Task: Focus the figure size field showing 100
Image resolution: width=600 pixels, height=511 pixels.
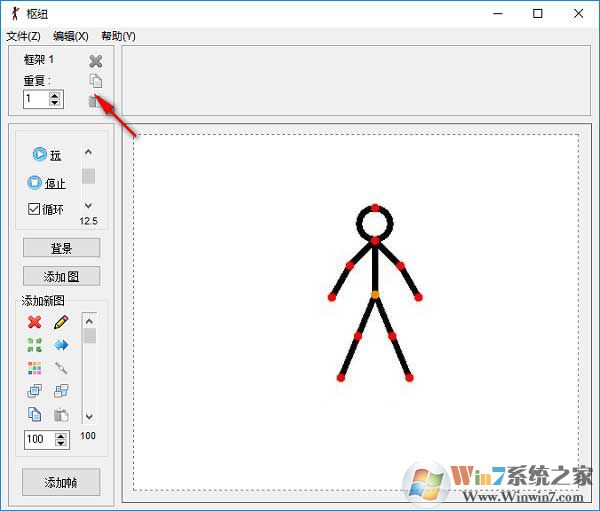Action: pyautogui.click(x=40, y=439)
